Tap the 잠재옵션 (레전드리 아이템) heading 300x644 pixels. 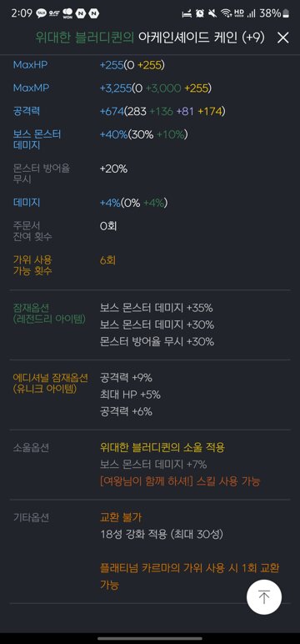(49, 313)
